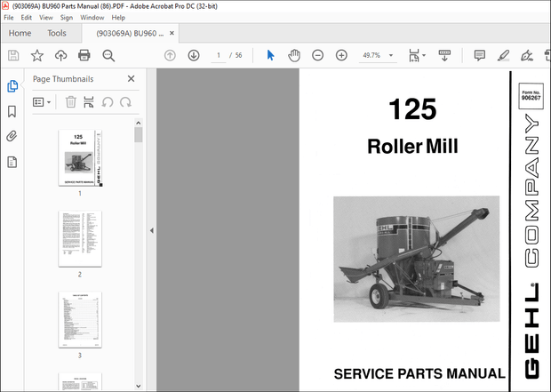Click the upload to cloud icon
The image size is (551, 392).
[x=60, y=55]
